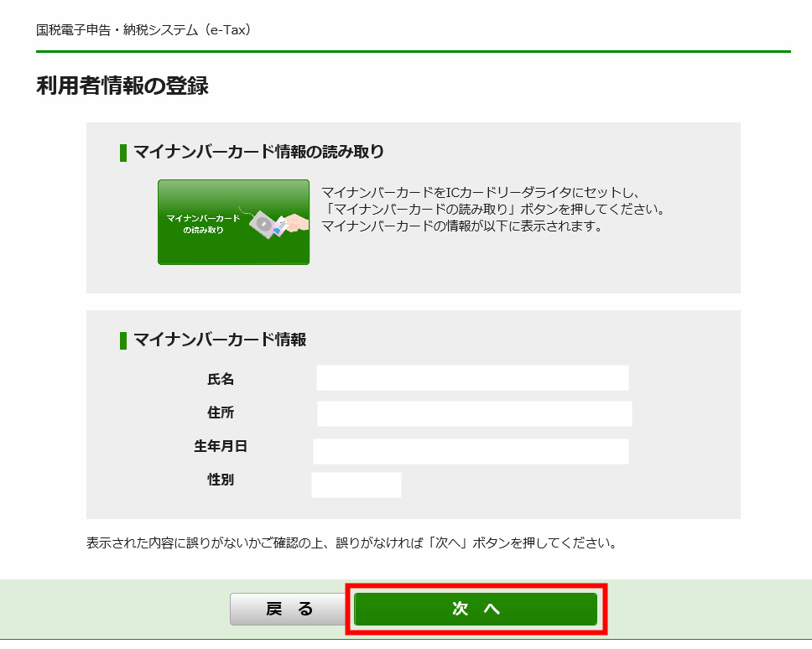Click the 国税電子申告・納税システム (e-Tax) header text
The image size is (812, 649).
pyautogui.click(x=143, y=30)
